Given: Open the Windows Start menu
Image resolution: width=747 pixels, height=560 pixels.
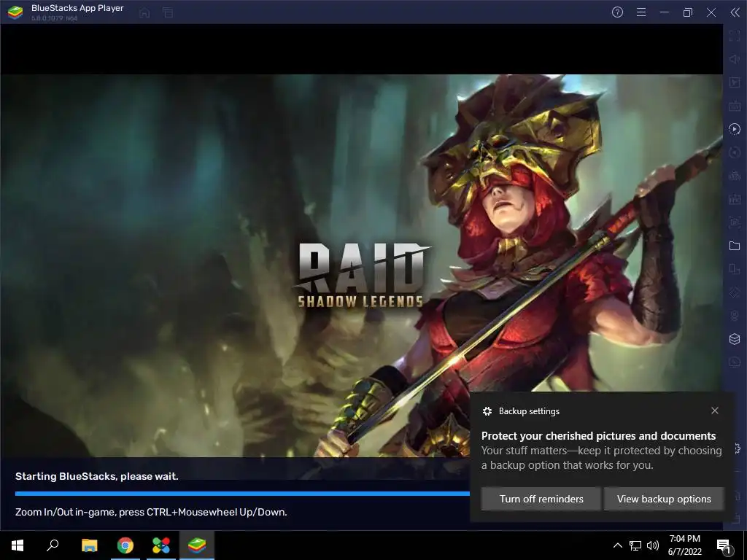Looking at the screenshot, I should (18, 545).
